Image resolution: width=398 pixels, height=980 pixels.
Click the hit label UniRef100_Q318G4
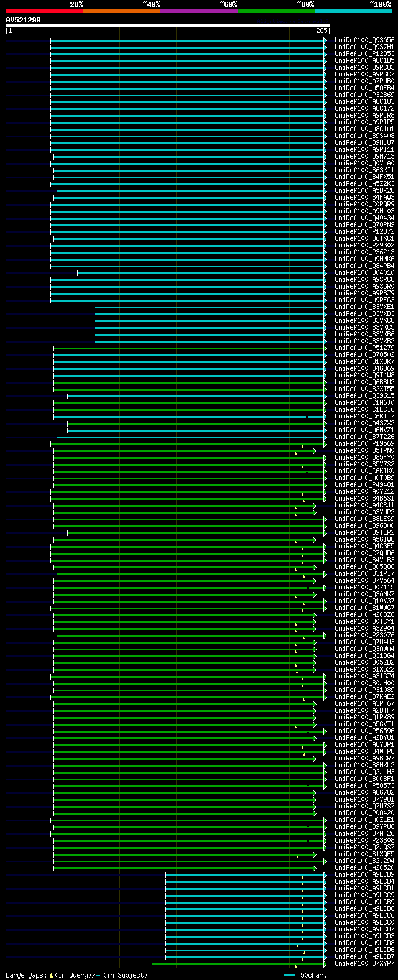point(364,655)
